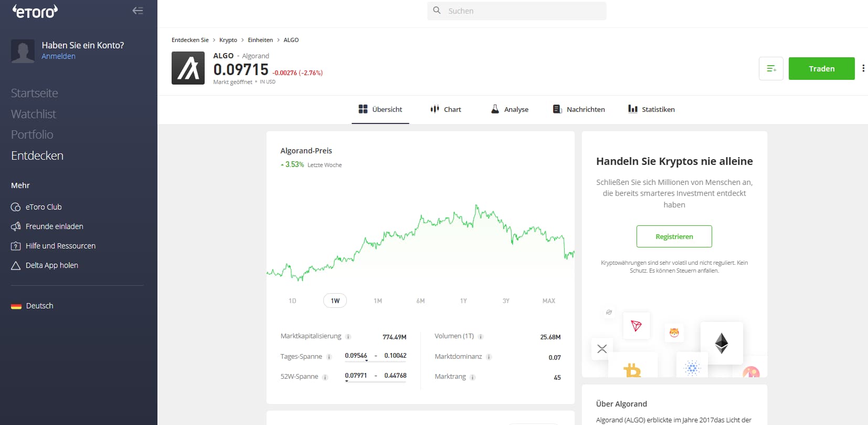Viewport: 868px width, 425px height.
Task: Select the 1Y chart range
Action: pyautogui.click(x=463, y=301)
